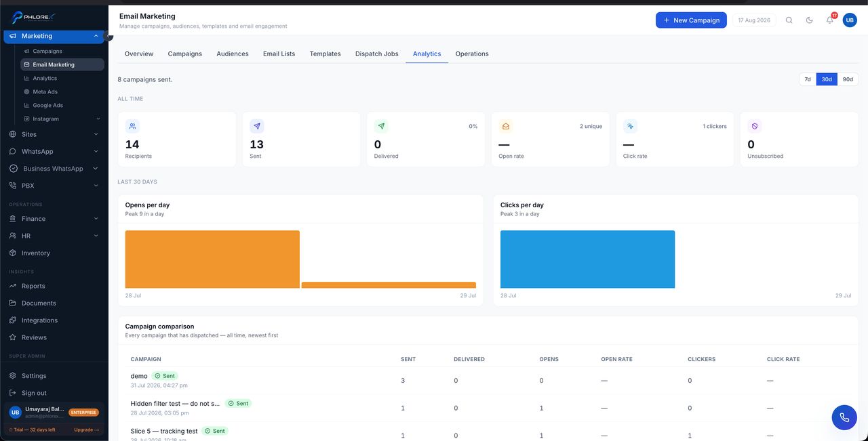The width and height of the screenshot is (868, 441).
Task: Open the search icon in header
Action: click(x=789, y=20)
